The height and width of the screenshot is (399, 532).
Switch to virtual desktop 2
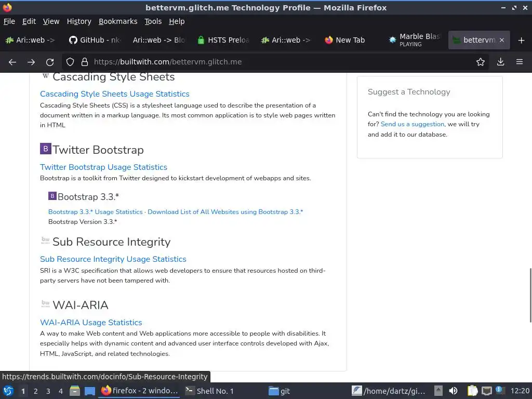click(x=36, y=391)
